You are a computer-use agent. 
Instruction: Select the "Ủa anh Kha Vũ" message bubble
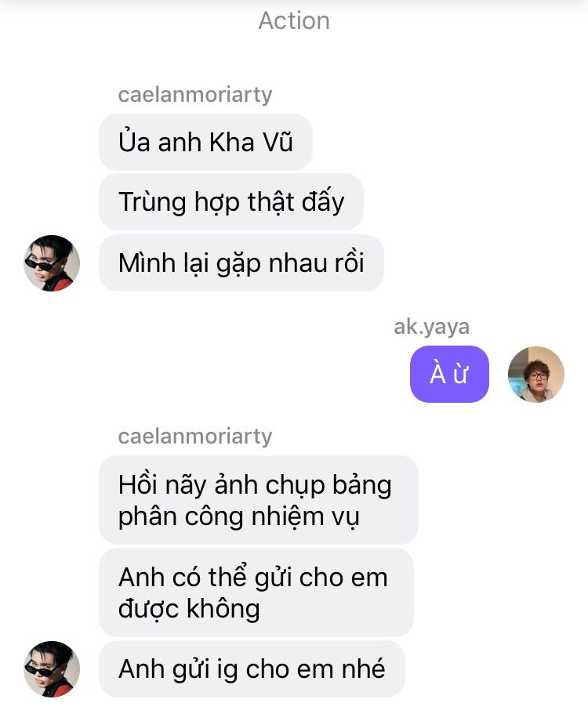click(x=205, y=142)
